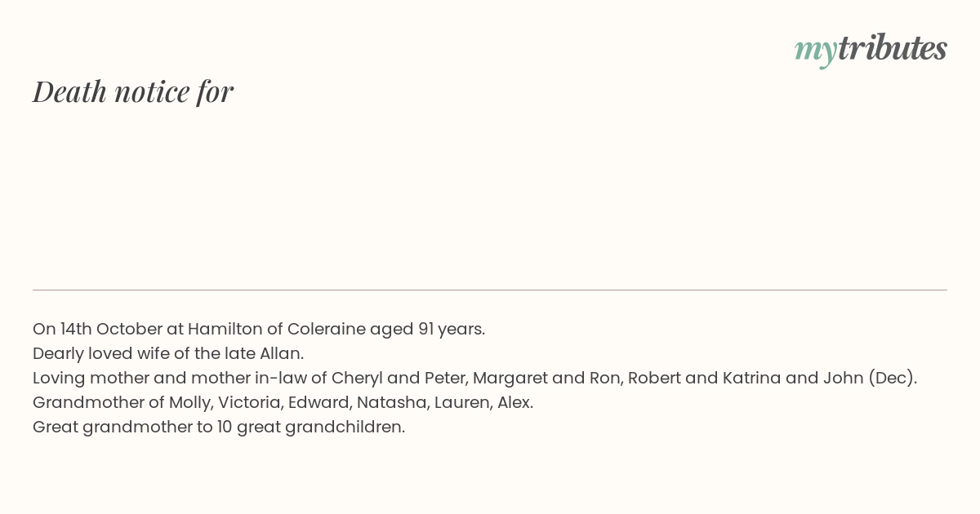The image size is (980, 514).
Task: Click the line "Great grandmother to 10 great grandchildren"
Action: [219, 427]
